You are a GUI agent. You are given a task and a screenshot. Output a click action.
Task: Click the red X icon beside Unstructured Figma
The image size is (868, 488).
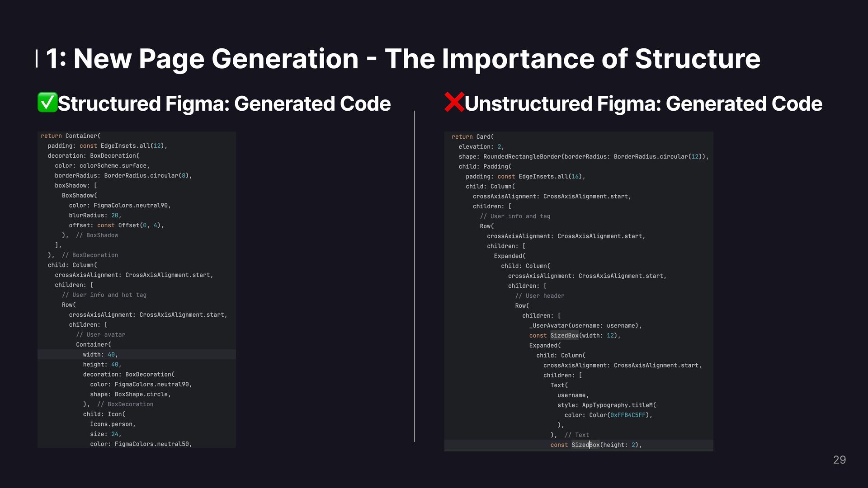point(454,102)
